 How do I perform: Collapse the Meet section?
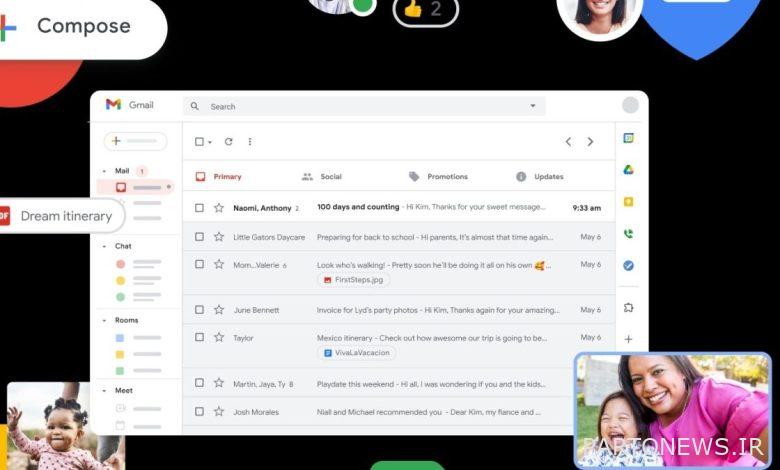[104, 391]
